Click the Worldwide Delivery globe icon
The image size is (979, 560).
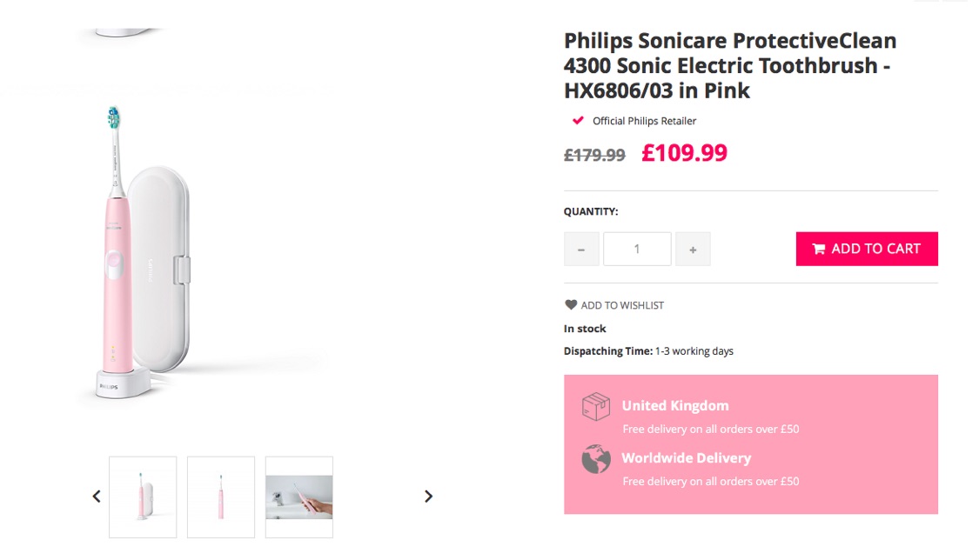point(596,459)
